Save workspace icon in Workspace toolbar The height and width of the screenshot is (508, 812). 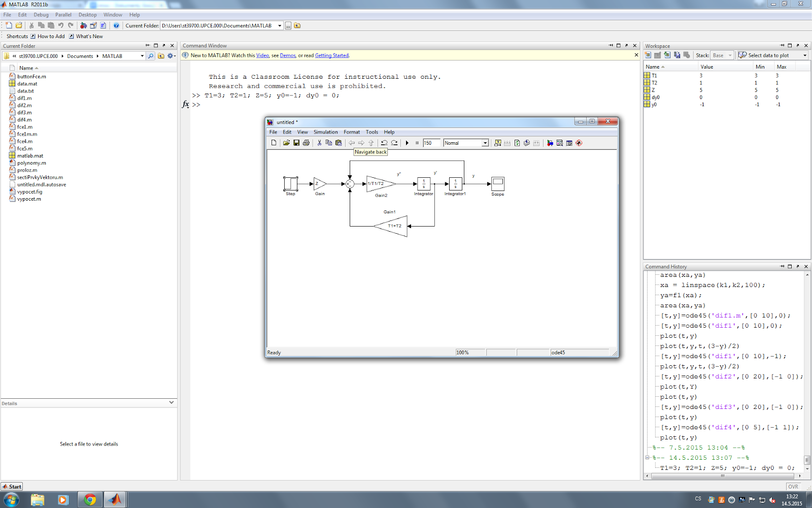[677, 55]
